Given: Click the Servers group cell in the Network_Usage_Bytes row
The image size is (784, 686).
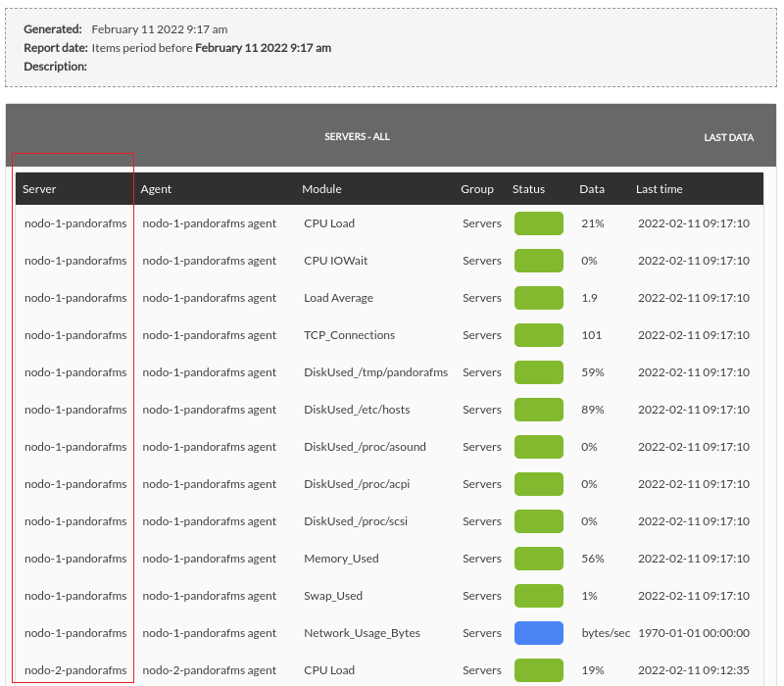Looking at the screenshot, I should coord(481,633).
